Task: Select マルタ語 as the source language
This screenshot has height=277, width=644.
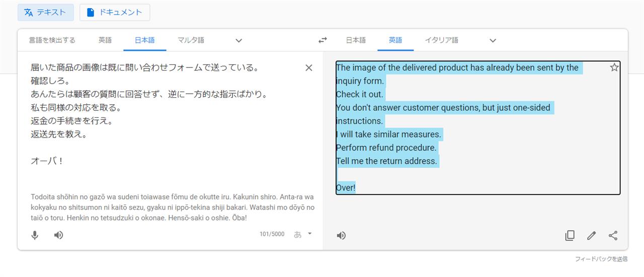Action: [191, 40]
